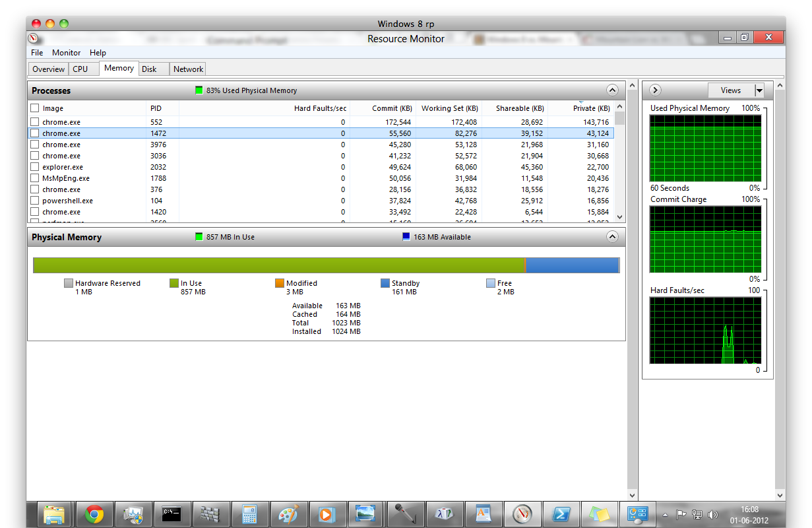Open the File menu
Screen dimensions: 812x528
37,53
